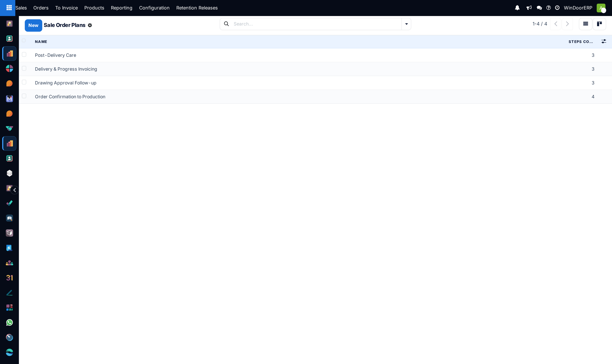This screenshot has width=612, height=364.
Task: Open the Products menu
Action: pyautogui.click(x=94, y=8)
